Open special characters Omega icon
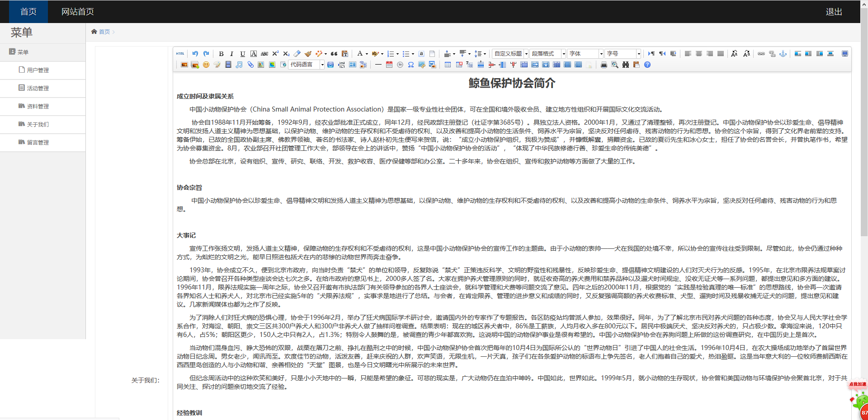This screenshot has width=868, height=420. pyautogui.click(x=411, y=65)
